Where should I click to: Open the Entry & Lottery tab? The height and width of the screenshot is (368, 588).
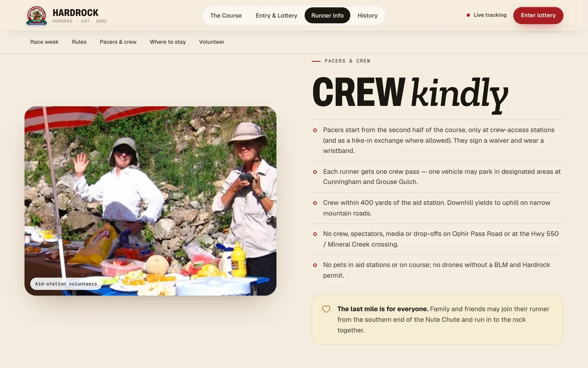276,15
